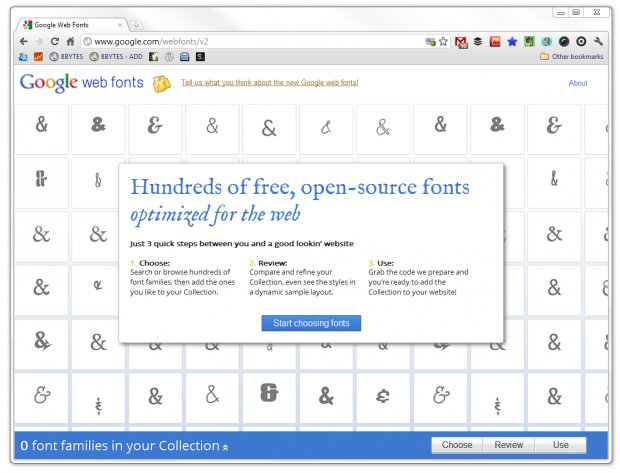Image resolution: width=620 pixels, height=473 pixels.
Task: Open the black S. bookmark icon
Action: pos(200,57)
